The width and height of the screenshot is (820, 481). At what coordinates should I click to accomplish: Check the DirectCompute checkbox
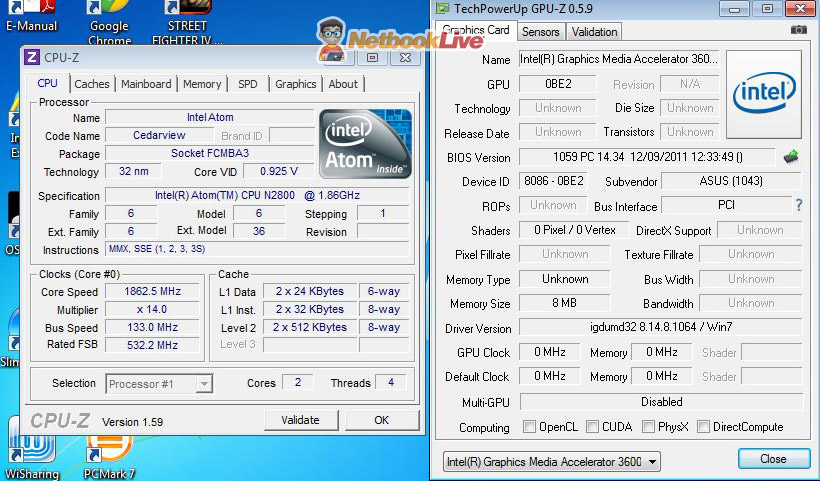tap(703, 427)
